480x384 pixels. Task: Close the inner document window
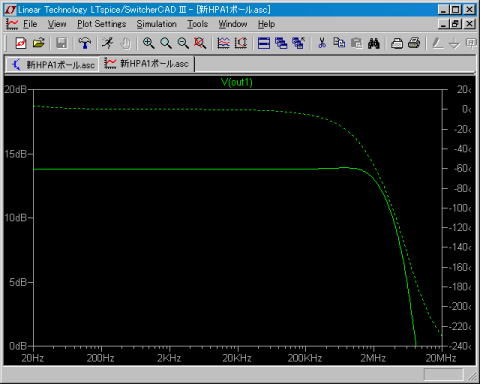coord(469,24)
